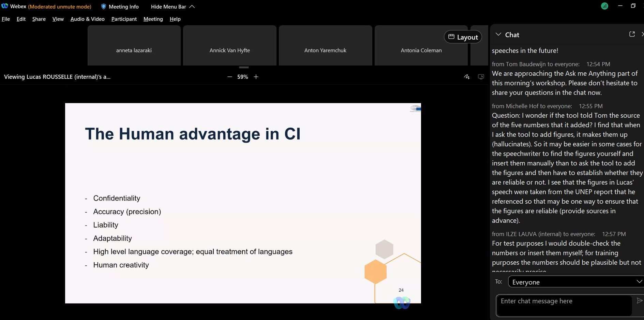Click the green connection status indicator icon
The width and height of the screenshot is (644, 320).
[x=604, y=6]
